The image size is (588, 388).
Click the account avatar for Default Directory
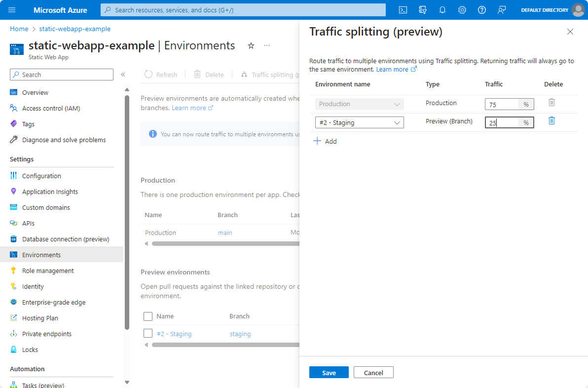[578, 10]
